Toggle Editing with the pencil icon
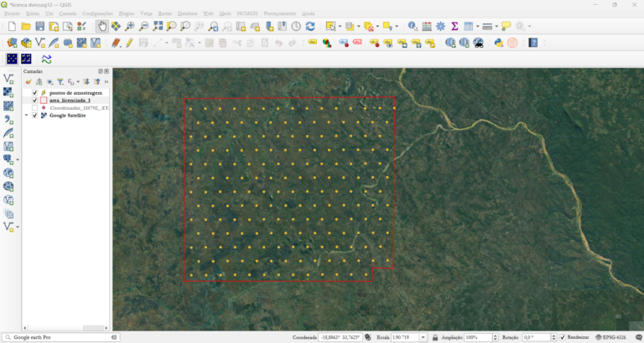Image resolution: width=644 pixels, height=343 pixels. [129, 43]
